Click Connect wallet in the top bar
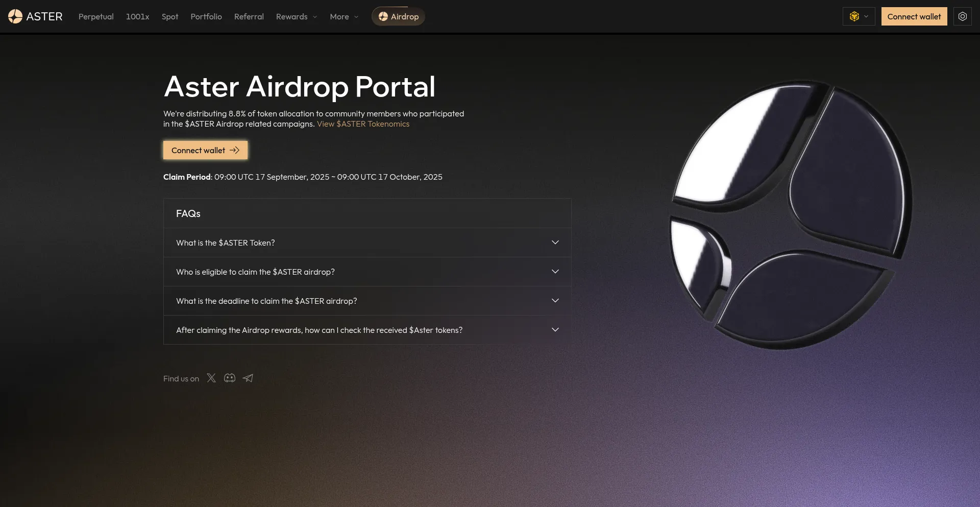This screenshot has height=507, width=980. (x=914, y=16)
